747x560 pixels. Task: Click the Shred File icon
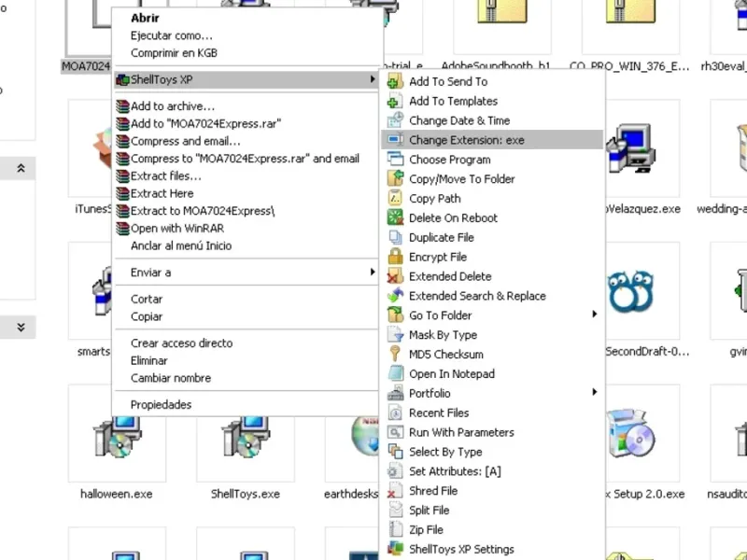coord(395,491)
